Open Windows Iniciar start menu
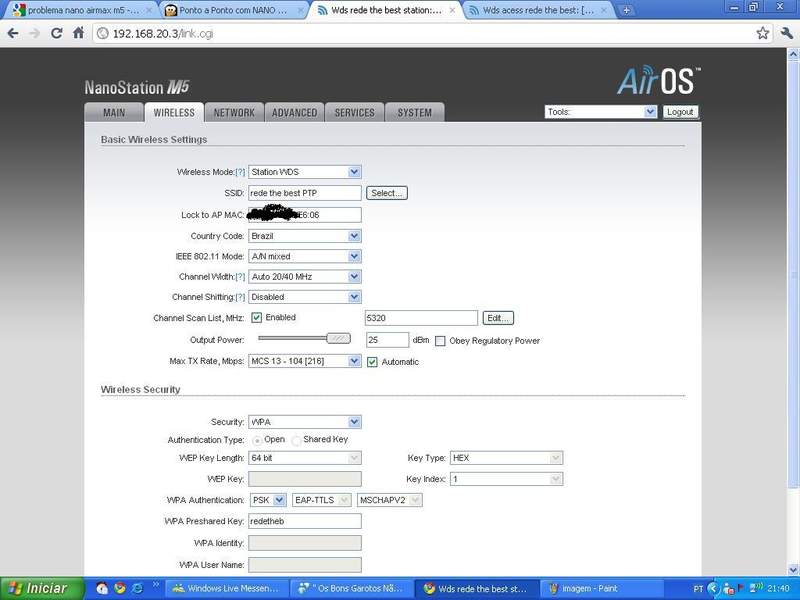 point(42,588)
